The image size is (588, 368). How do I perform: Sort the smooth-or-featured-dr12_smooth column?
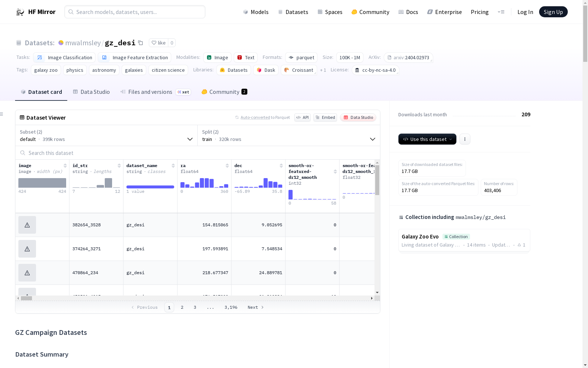(x=335, y=171)
